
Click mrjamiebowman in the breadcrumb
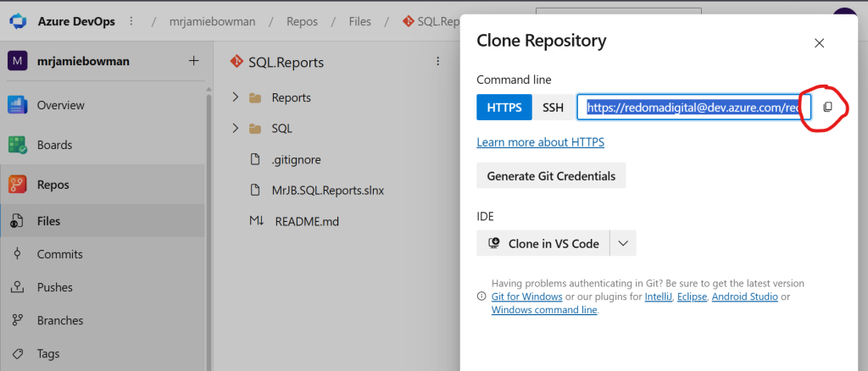point(213,22)
